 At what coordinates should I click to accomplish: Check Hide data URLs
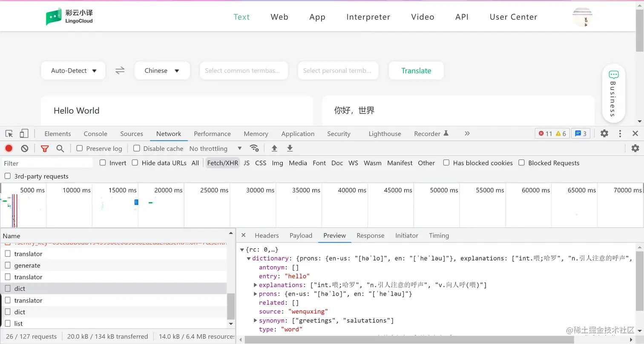pos(135,162)
